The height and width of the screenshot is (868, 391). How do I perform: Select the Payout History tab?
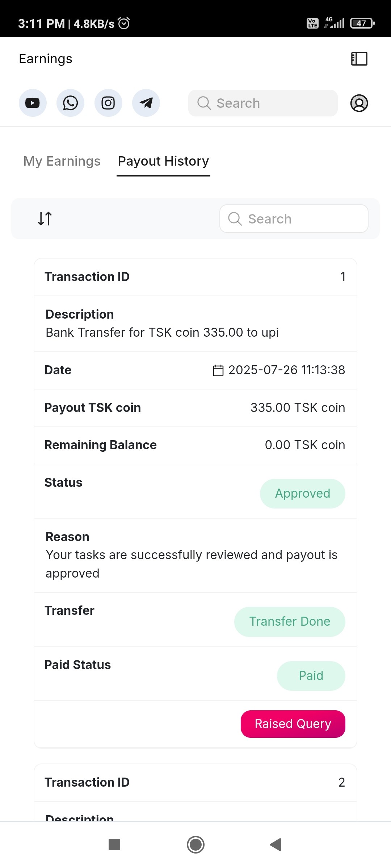[x=163, y=161]
